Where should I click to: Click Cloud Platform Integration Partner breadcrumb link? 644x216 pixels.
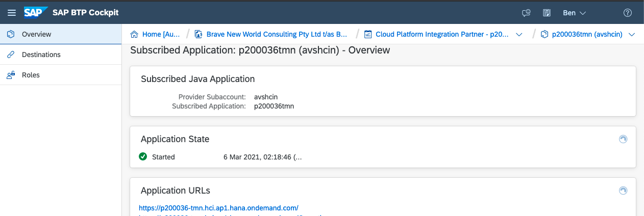[x=442, y=34]
